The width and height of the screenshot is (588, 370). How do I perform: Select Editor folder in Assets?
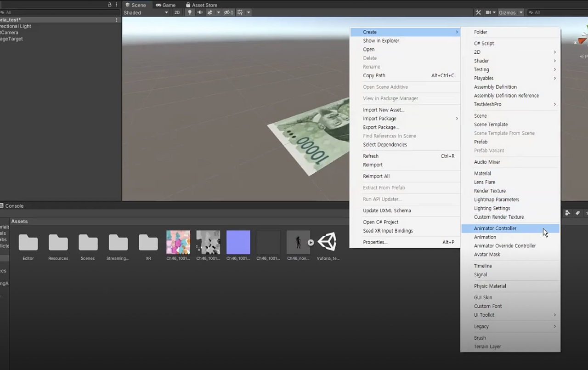tap(28, 242)
